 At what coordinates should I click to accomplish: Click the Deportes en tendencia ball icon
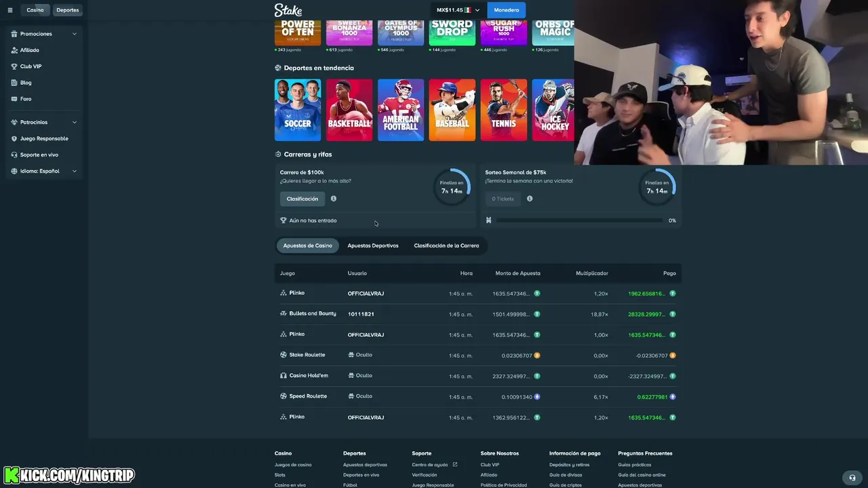click(x=278, y=68)
